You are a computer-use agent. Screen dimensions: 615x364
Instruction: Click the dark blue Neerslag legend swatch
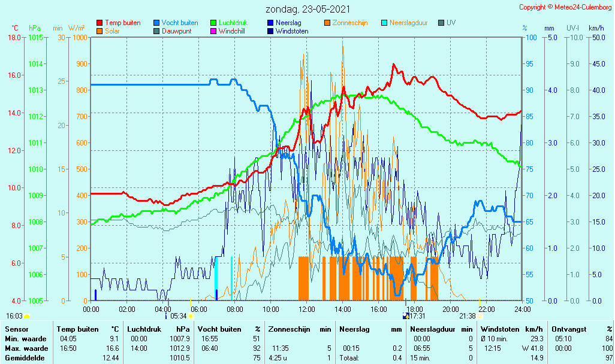270,23
